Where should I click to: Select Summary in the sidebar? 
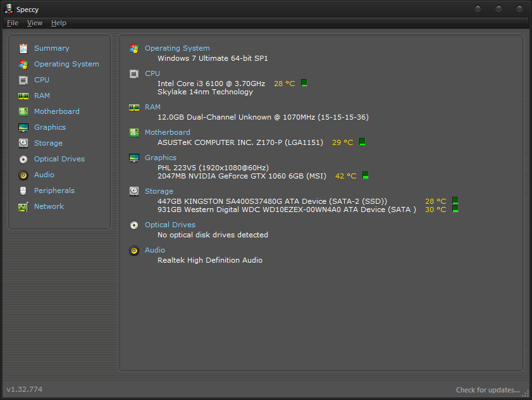(x=52, y=48)
